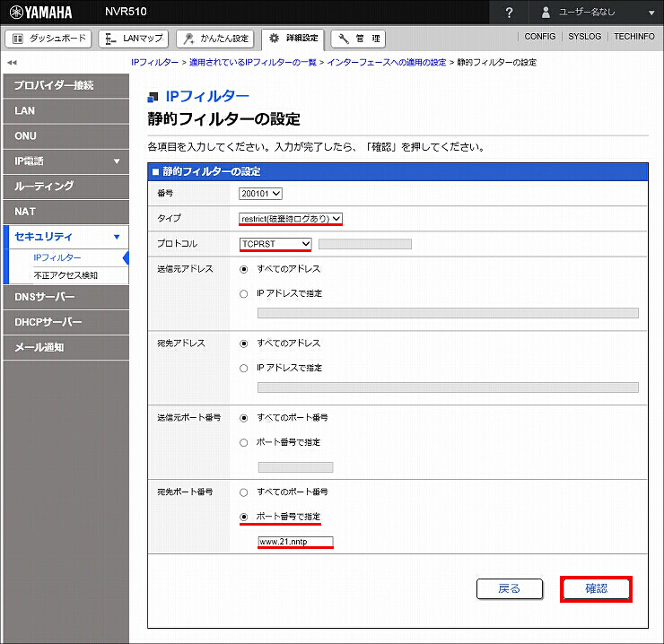Open 適用されているIPフィルターの一覧 breadcrumb

tap(253, 62)
